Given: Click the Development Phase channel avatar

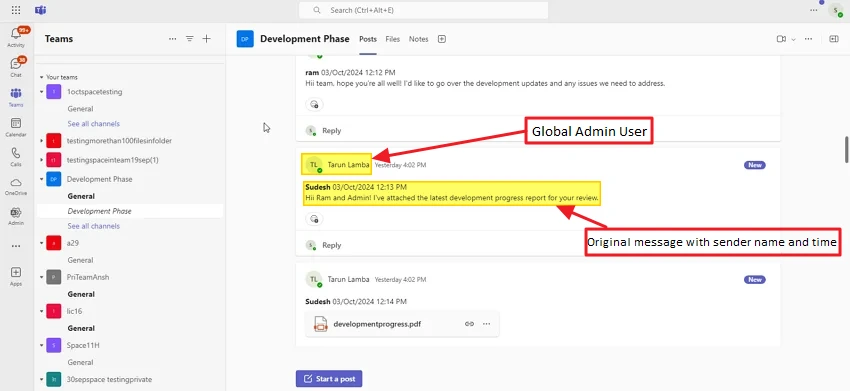Looking at the screenshot, I should [245, 39].
